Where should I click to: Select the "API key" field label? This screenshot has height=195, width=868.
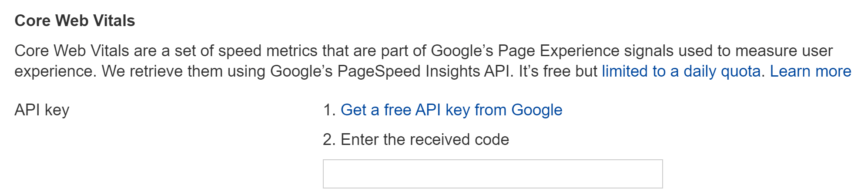click(42, 110)
